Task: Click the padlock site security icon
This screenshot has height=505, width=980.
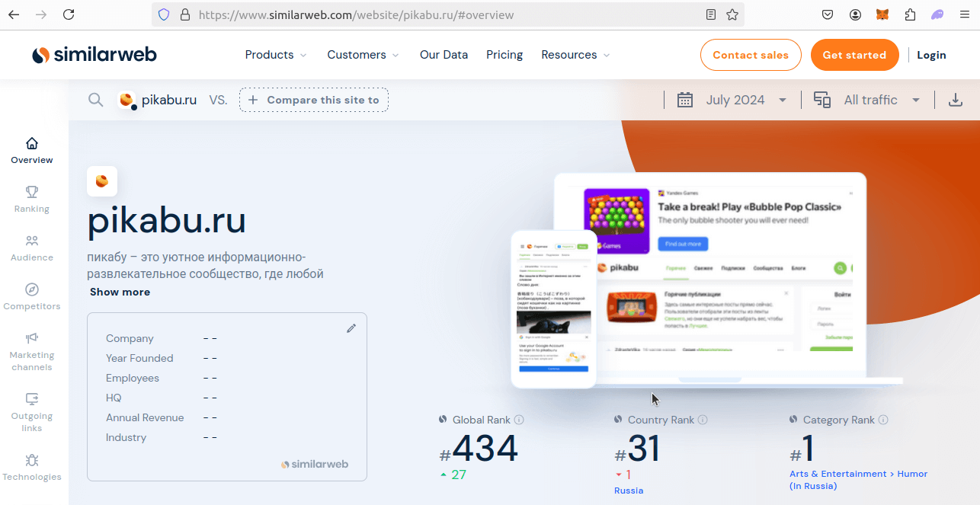Action: click(x=184, y=14)
